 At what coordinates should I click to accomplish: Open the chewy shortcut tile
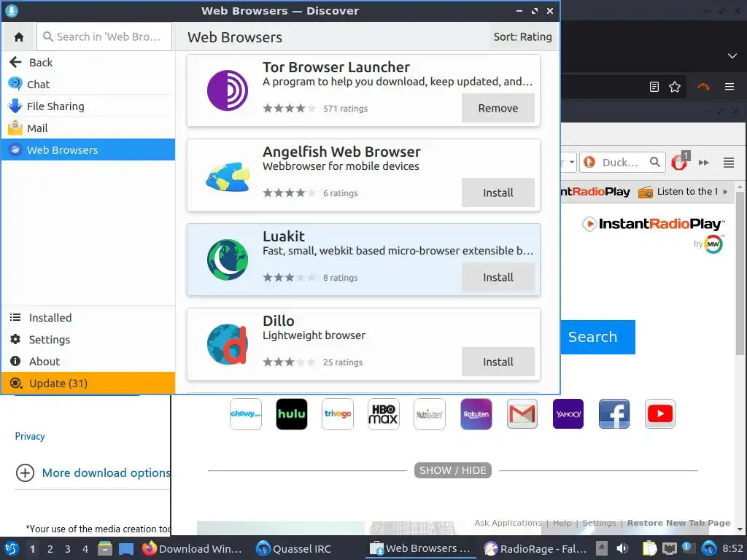click(x=245, y=414)
